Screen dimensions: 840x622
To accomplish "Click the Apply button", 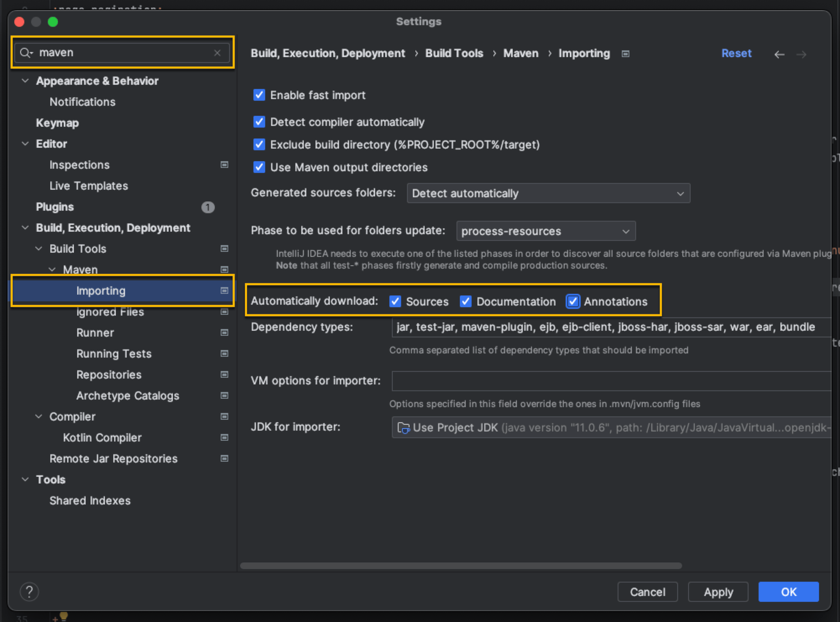I will (x=718, y=592).
